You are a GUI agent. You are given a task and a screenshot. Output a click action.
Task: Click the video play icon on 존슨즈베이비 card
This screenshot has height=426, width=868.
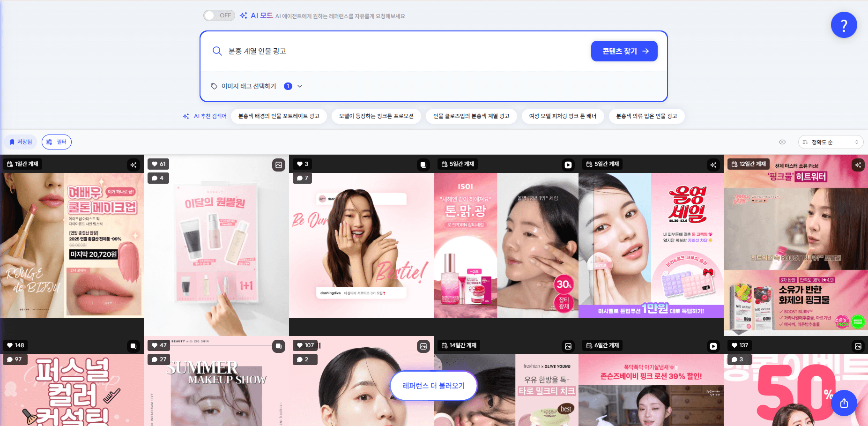click(713, 346)
